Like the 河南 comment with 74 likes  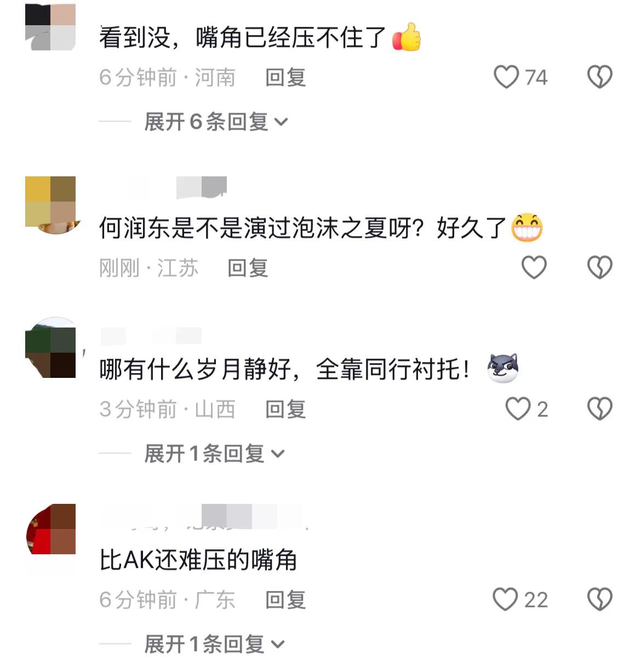[506, 77]
